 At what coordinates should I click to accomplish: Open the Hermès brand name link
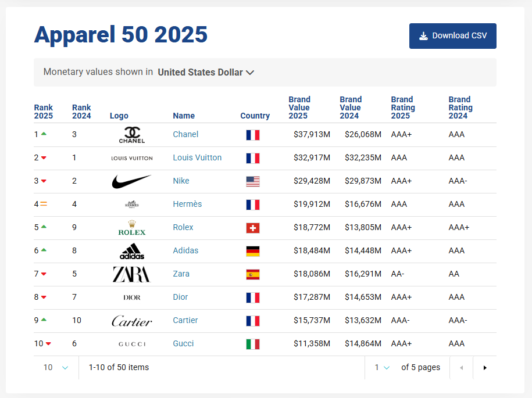point(187,204)
